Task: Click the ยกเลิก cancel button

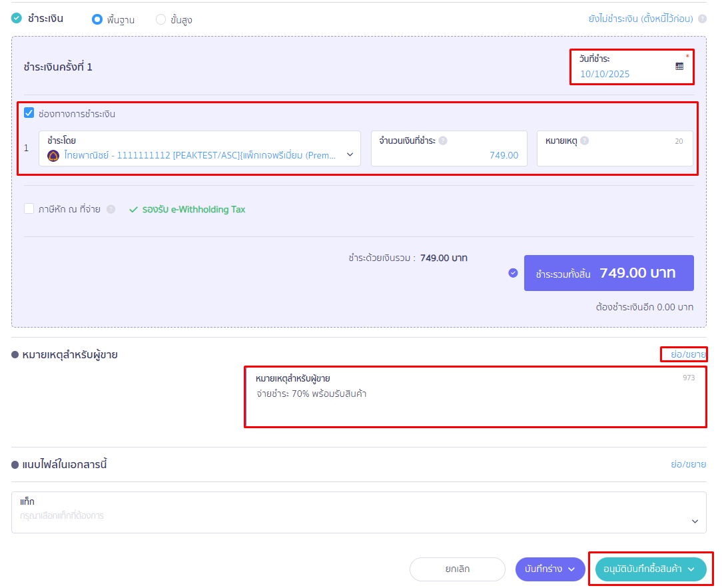Action: tap(457, 569)
